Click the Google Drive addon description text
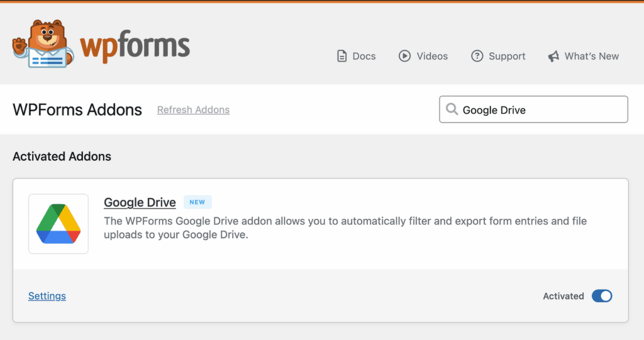Image resolution: width=644 pixels, height=340 pixels. coord(345,228)
